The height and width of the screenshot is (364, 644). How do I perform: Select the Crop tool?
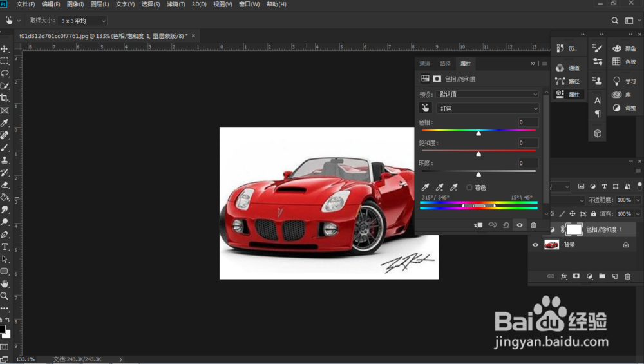point(5,98)
